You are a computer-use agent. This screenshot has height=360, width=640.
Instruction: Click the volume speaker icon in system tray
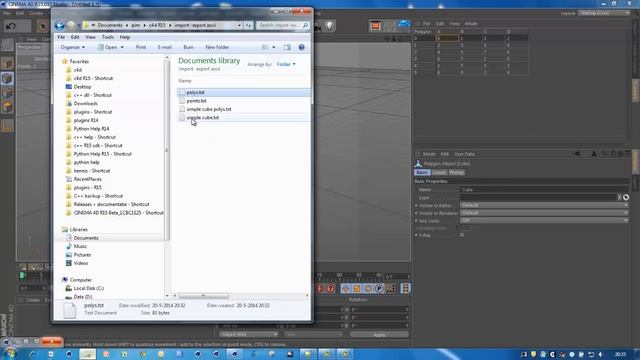[601, 354]
